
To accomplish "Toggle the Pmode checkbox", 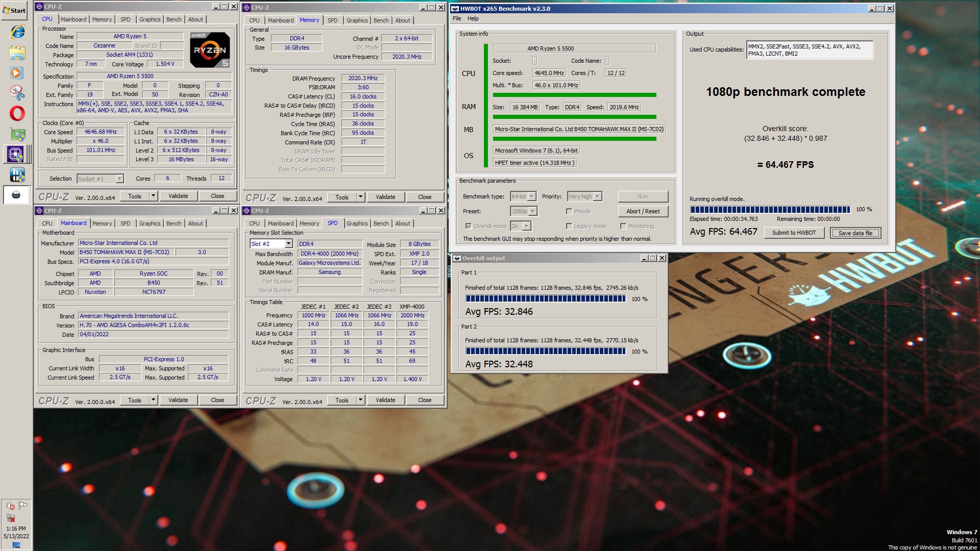I will 569,211.
